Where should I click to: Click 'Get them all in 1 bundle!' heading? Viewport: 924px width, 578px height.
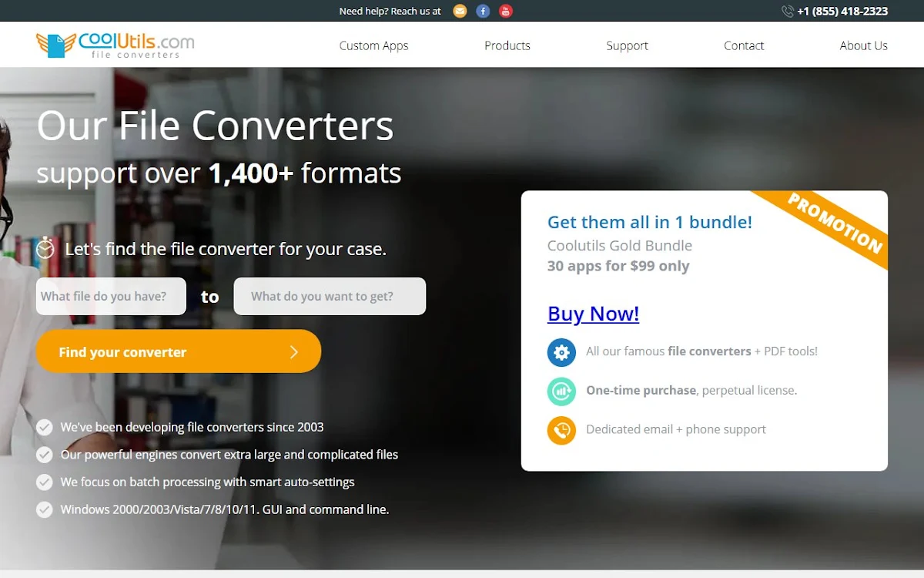[650, 222]
